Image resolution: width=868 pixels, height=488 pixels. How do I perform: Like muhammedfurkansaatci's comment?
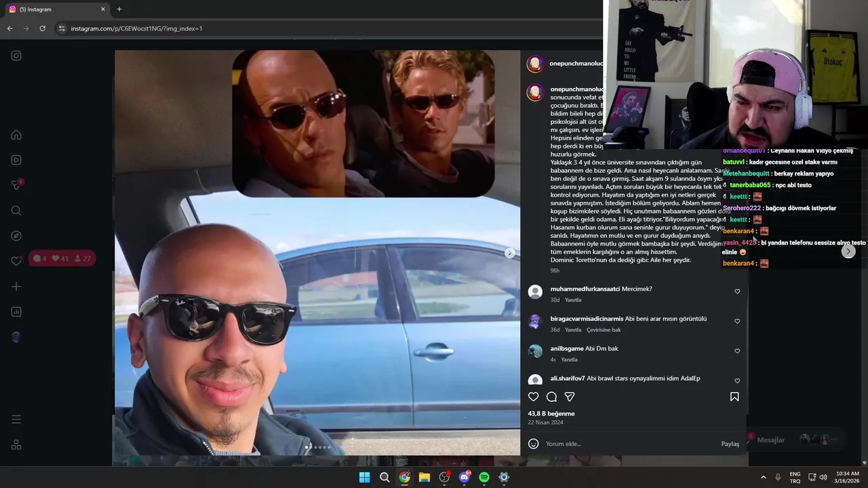tap(737, 291)
